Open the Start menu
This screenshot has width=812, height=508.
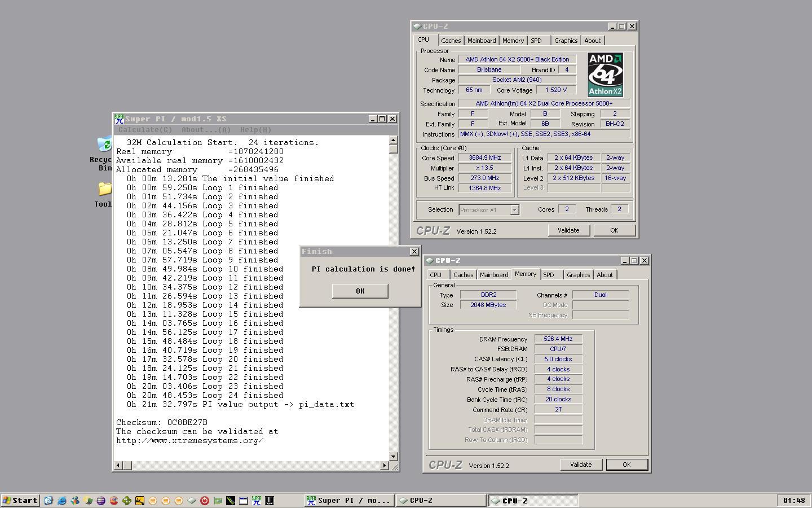(x=20, y=500)
